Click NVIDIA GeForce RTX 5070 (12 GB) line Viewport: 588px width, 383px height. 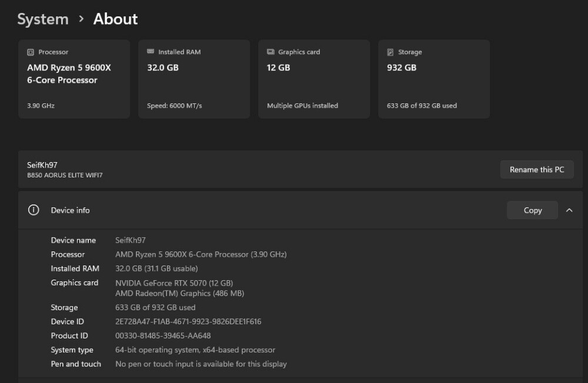tap(174, 283)
